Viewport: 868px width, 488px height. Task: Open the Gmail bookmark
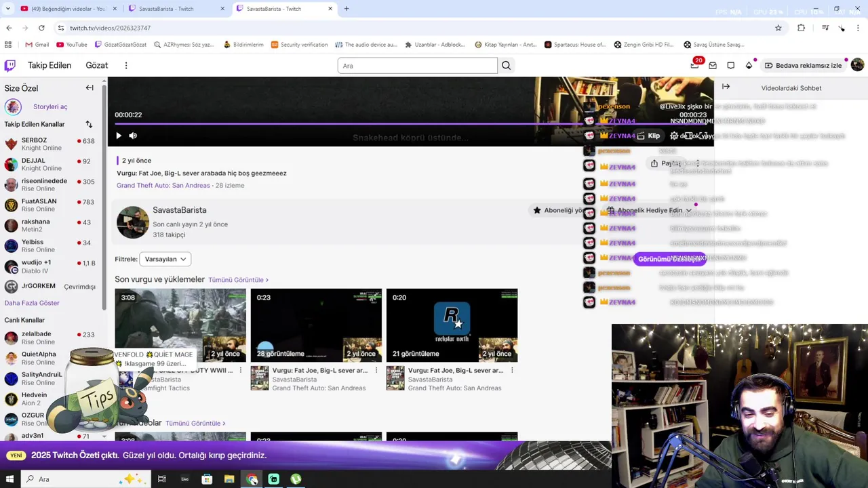coord(37,45)
